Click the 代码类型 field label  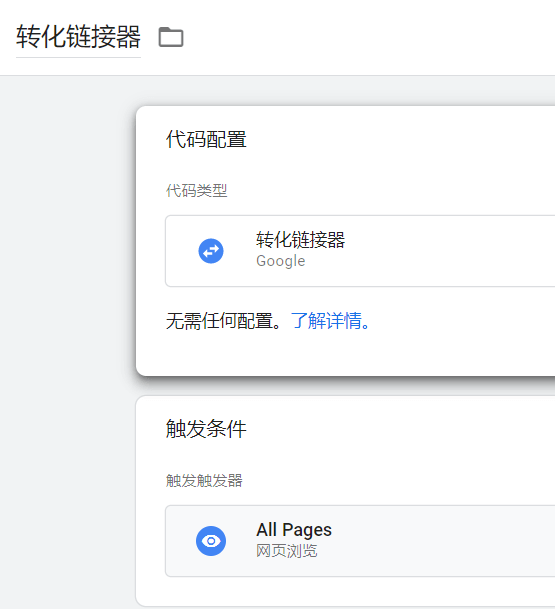[196, 191]
